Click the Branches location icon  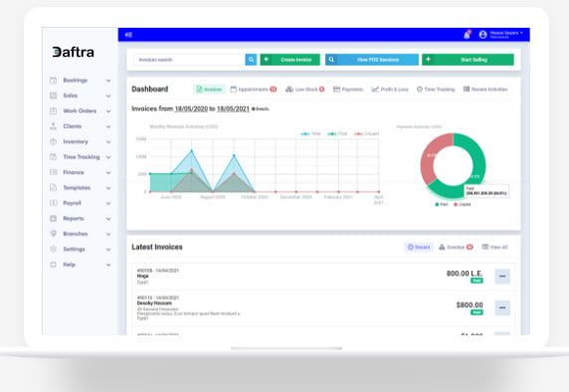click(53, 234)
